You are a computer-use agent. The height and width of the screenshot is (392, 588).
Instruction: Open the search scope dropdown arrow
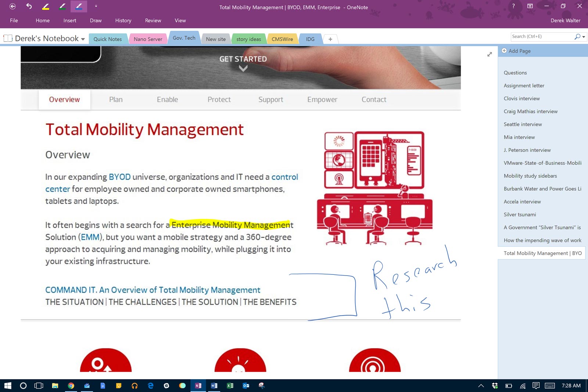(x=584, y=37)
